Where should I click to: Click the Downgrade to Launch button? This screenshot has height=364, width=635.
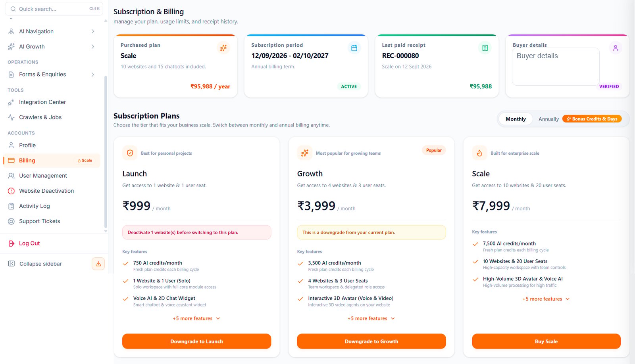[196, 341]
